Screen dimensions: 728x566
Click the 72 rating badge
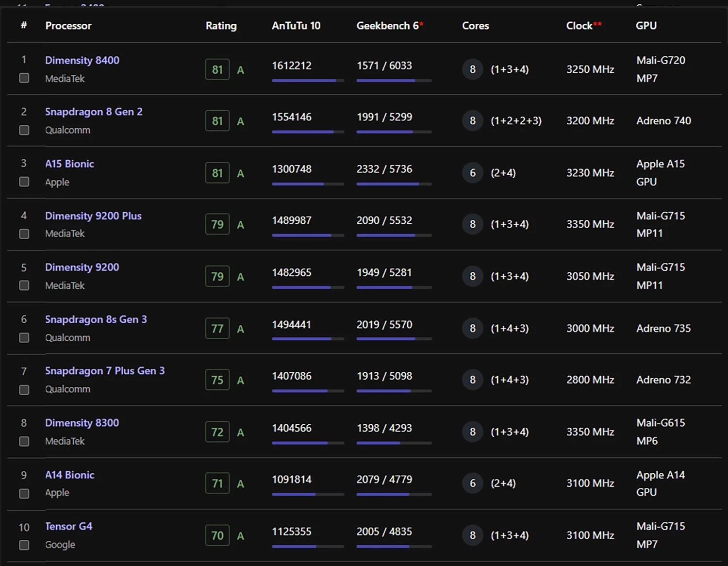click(x=217, y=432)
